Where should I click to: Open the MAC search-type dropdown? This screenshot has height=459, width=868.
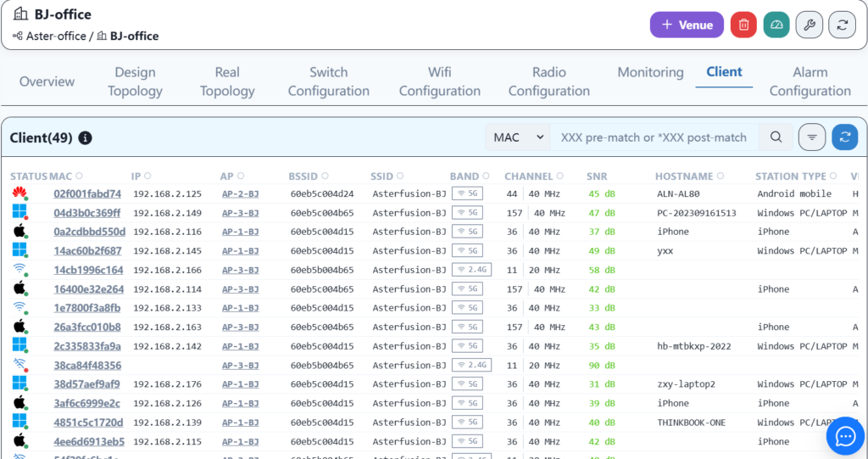tap(518, 137)
